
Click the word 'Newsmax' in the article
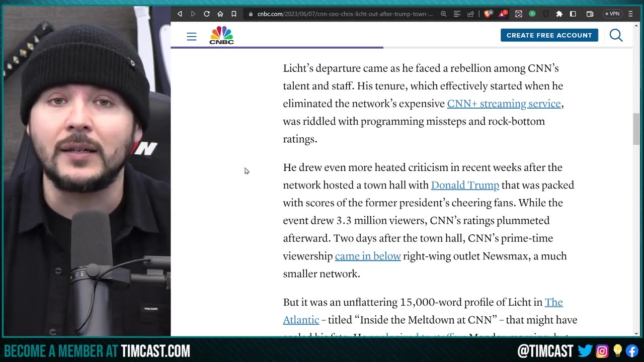(x=505, y=256)
